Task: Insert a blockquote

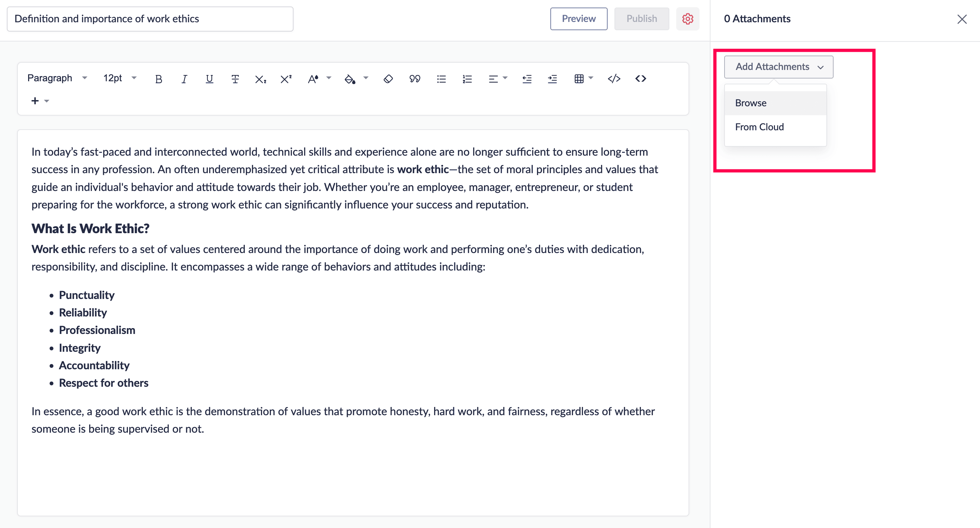Action: pyautogui.click(x=414, y=79)
